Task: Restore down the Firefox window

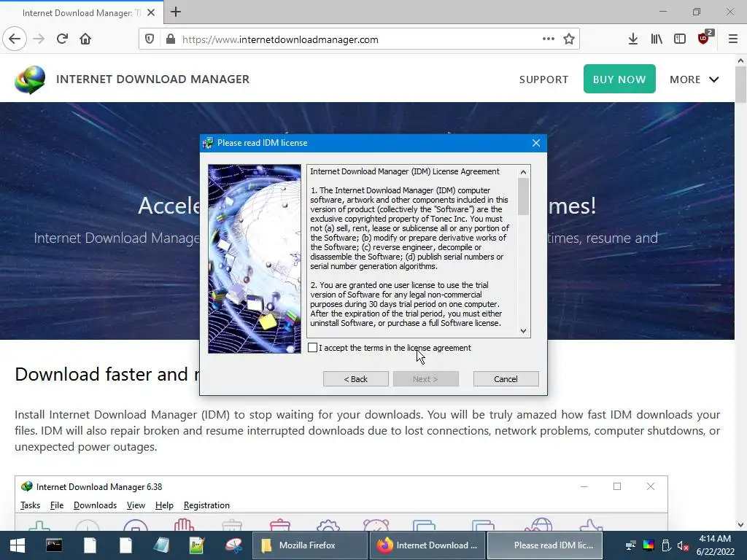Action: 697,12
